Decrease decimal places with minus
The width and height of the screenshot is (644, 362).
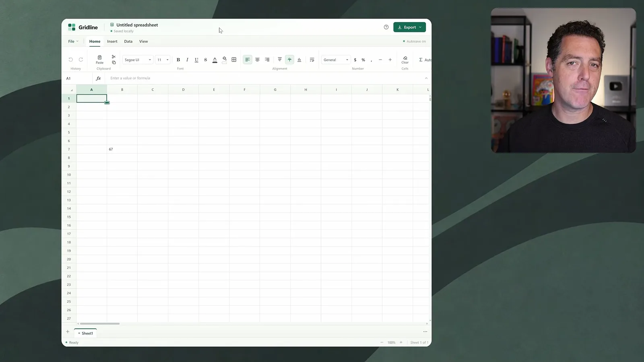pos(380,60)
